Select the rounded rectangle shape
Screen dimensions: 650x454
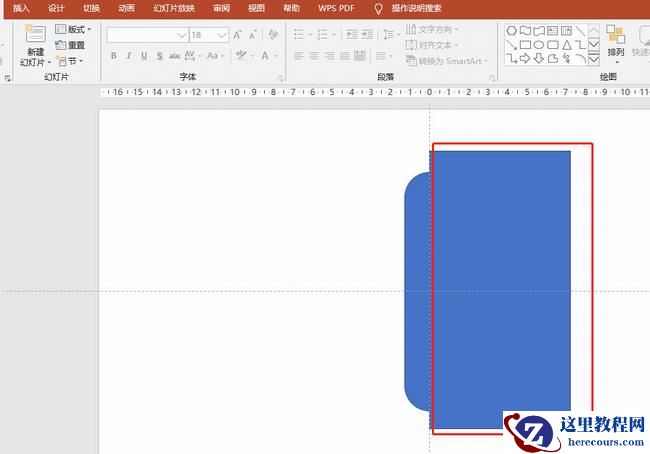point(553,45)
